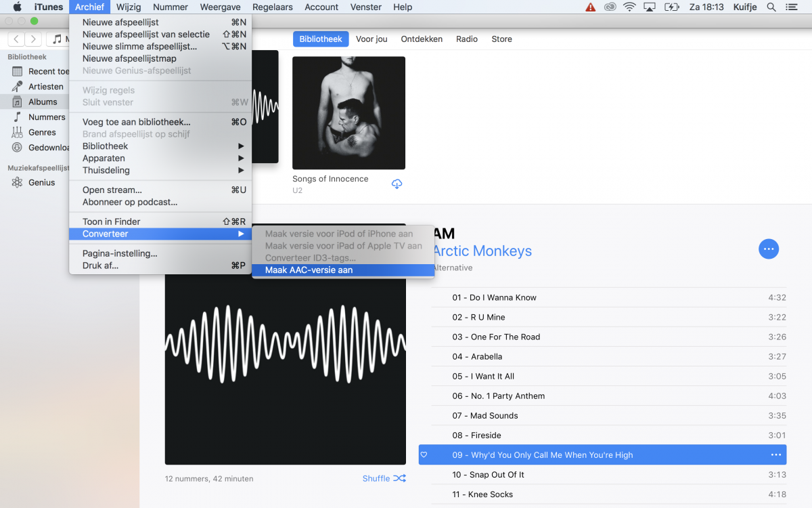This screenshot has height=508, width=812.
Task: Open the Converteer submenu item
Action: 160,234
